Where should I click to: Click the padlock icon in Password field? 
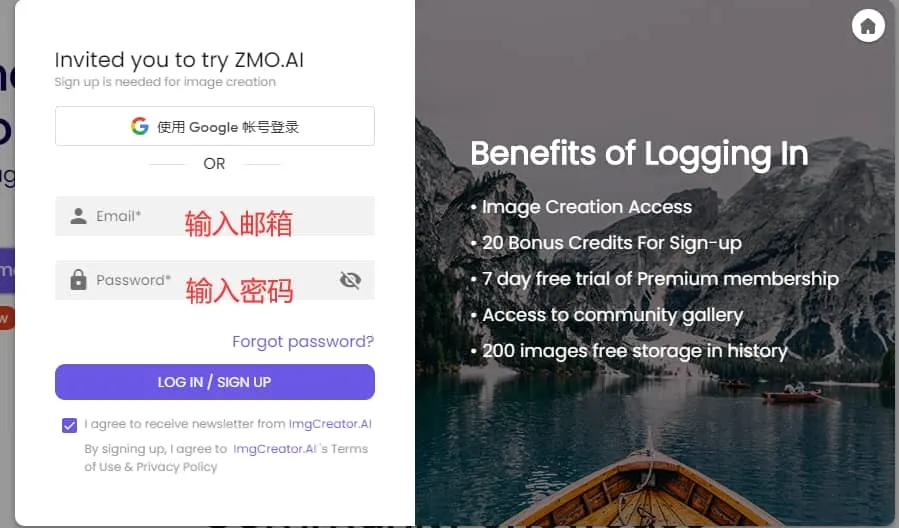pos(79,280)
